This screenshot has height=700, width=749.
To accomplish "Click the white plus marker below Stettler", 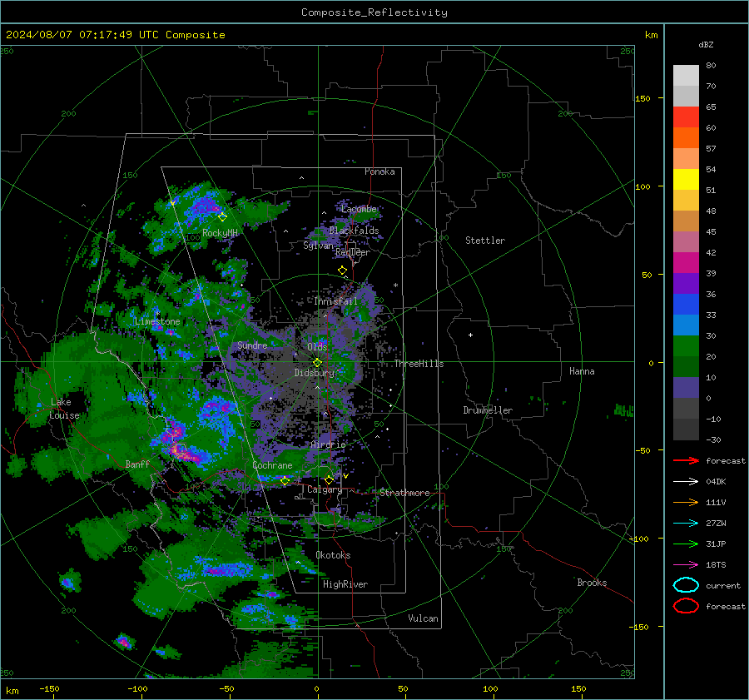I will point(470,335).
